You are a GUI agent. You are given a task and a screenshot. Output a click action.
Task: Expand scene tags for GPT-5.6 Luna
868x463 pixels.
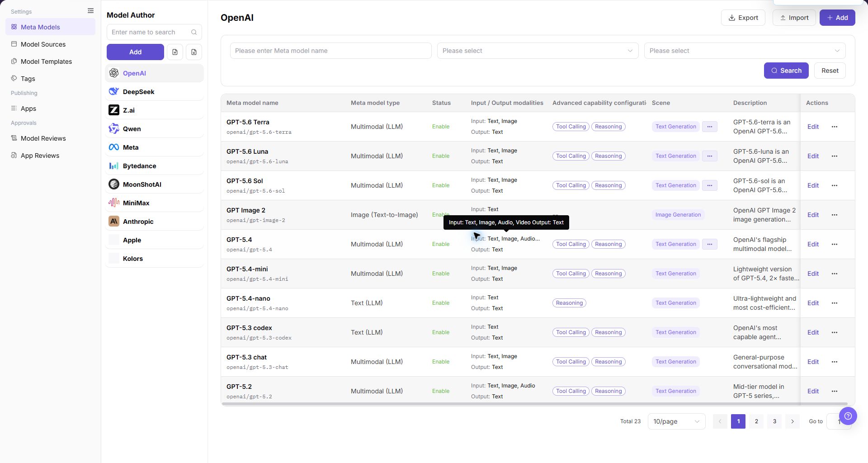pos(710,156)
